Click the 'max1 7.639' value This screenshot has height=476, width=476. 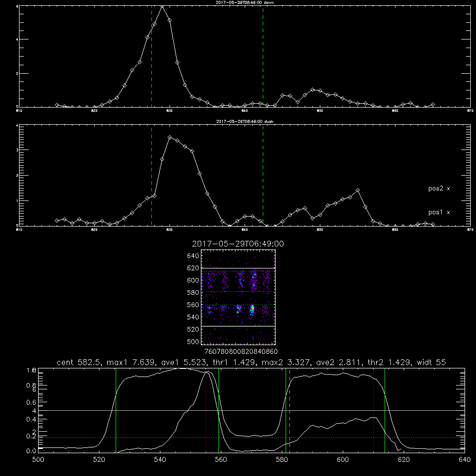click(131, 362)
